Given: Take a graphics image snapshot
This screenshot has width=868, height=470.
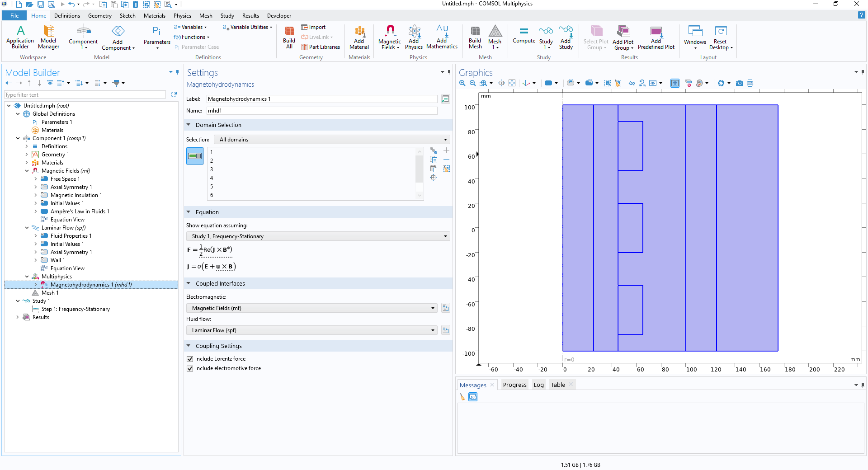Looking at the screenshot, I should tap(739, 83).
